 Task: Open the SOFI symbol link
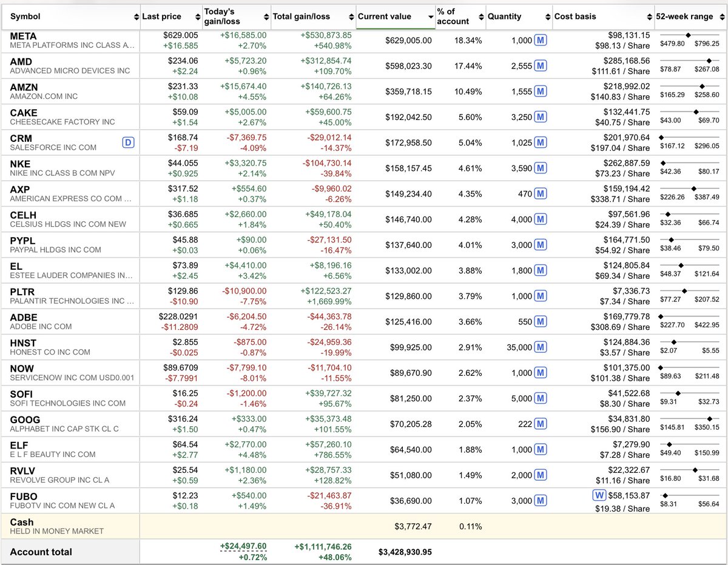pyautogui.click(x=22, y=394)
